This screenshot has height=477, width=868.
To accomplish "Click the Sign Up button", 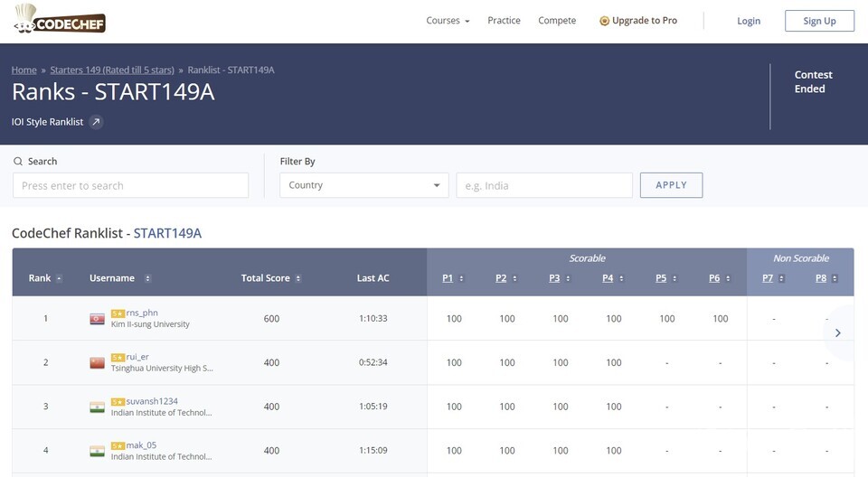I will (819, 21).
